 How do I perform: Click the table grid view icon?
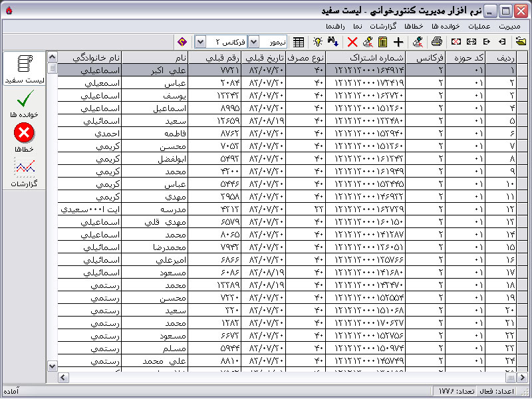[299, 42]
